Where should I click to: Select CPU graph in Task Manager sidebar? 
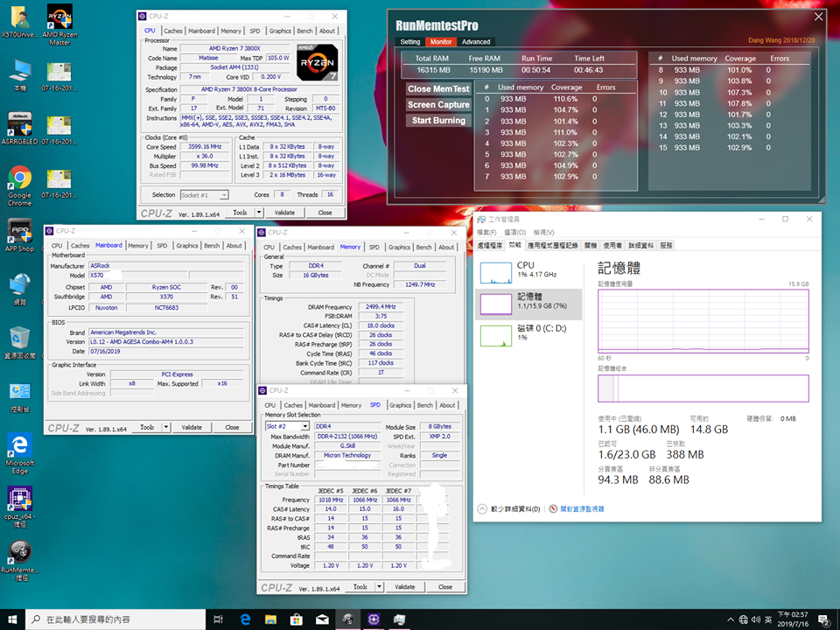528,272
